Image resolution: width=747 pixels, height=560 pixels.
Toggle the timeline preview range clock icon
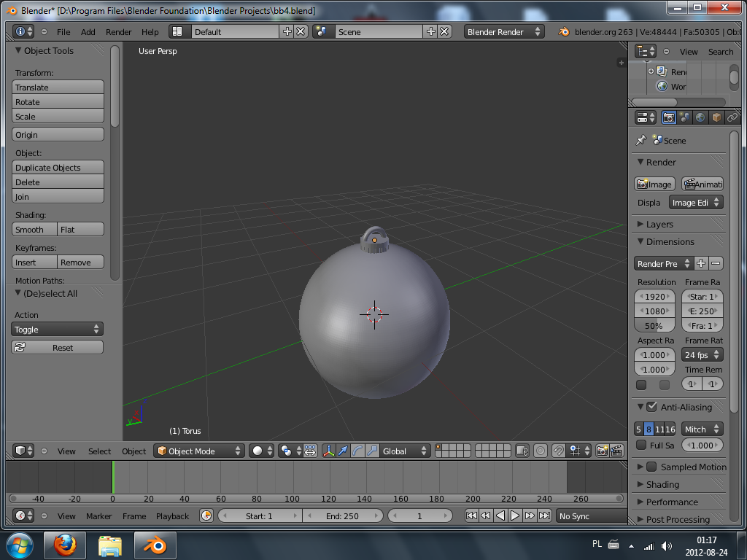pyautogui.click(x=206, y=516)
